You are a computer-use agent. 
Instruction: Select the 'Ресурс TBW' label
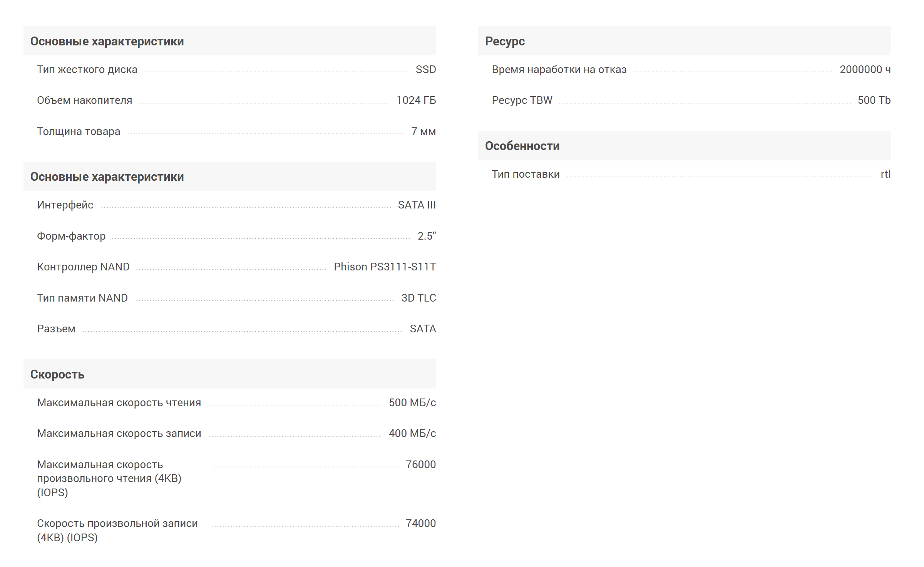coord(522,100)
